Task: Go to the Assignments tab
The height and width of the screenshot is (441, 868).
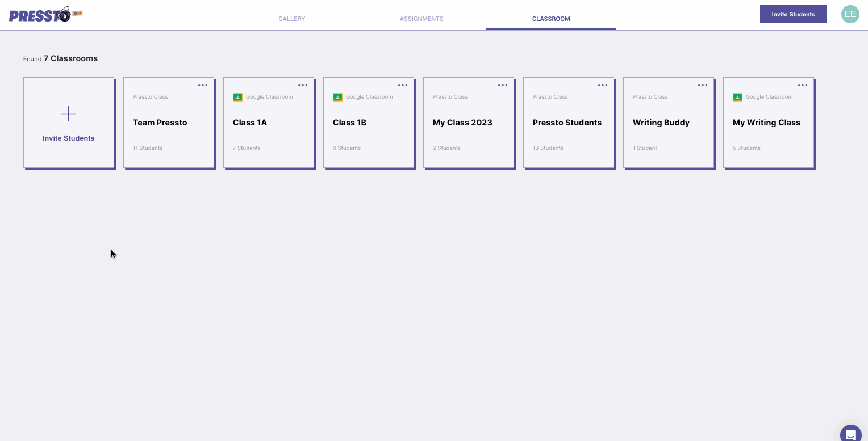Action: click(421, 19)
